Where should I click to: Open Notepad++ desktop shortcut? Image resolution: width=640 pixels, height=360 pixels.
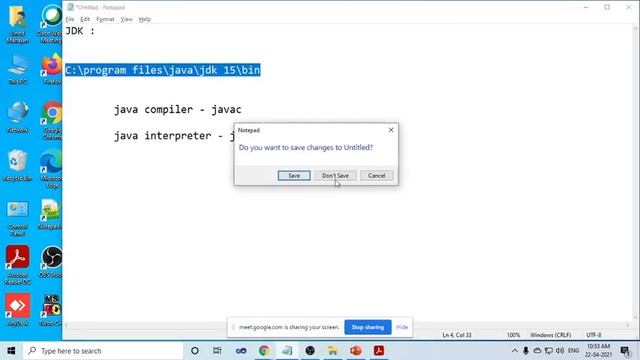point(51,215)
